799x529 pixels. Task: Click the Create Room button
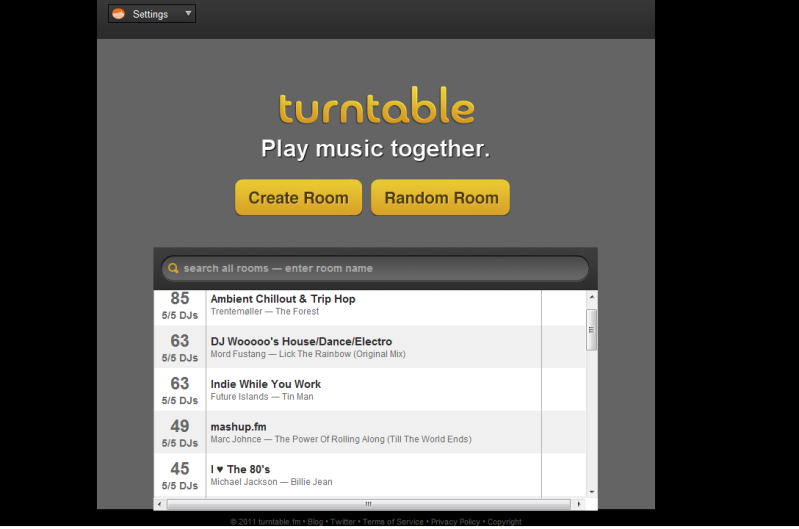pyautogui.click(x=299, y=197)
